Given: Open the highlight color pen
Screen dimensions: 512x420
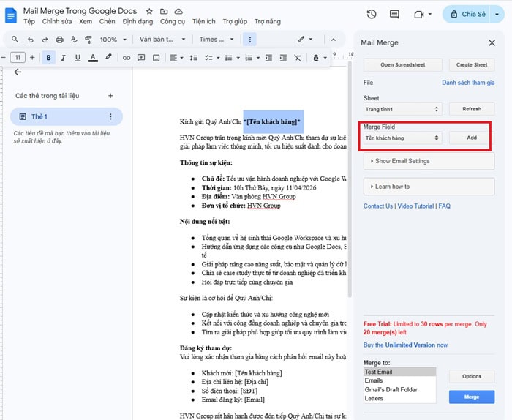Looking at the screenshot, I should click(x=108, y=57).
